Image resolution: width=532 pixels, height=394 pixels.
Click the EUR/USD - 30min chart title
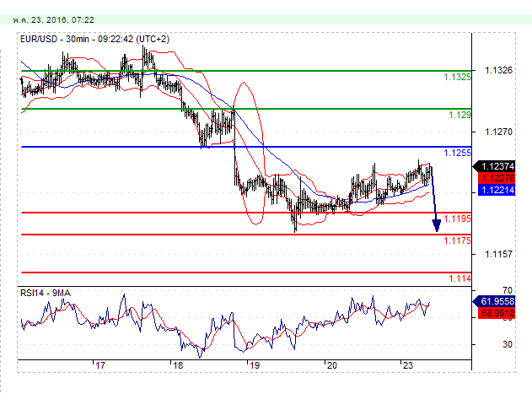pyautogui.click(x=94, y=39)
